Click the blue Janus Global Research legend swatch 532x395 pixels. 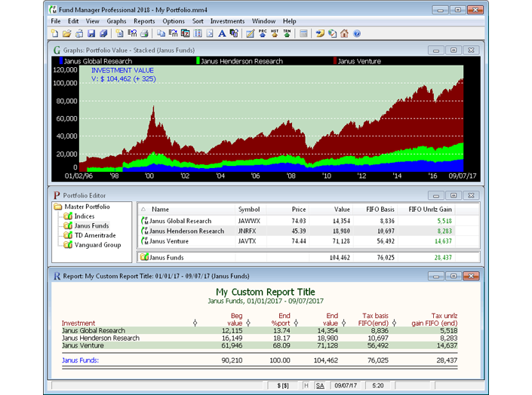click(x=61, y=61)
